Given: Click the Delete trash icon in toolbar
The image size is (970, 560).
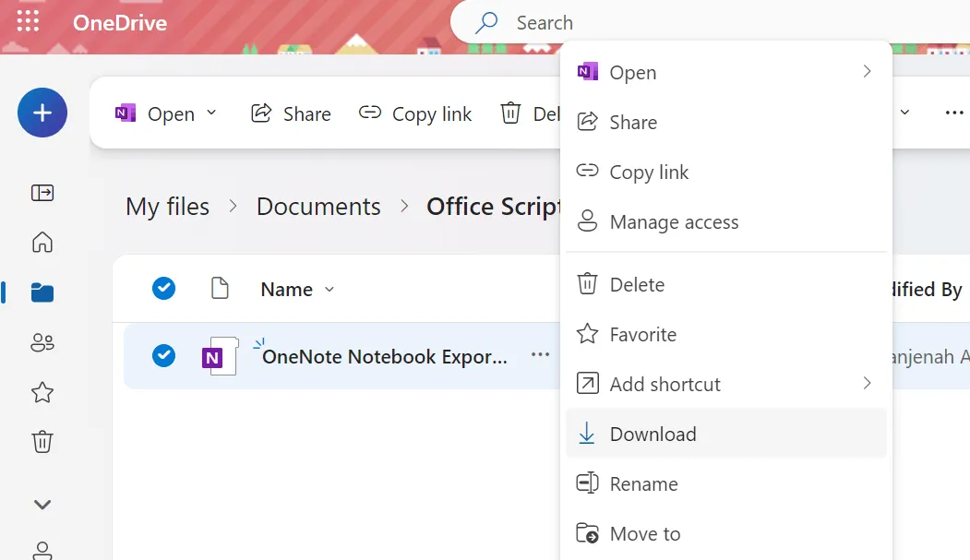Looking at the screenshot, I should 510,113.
